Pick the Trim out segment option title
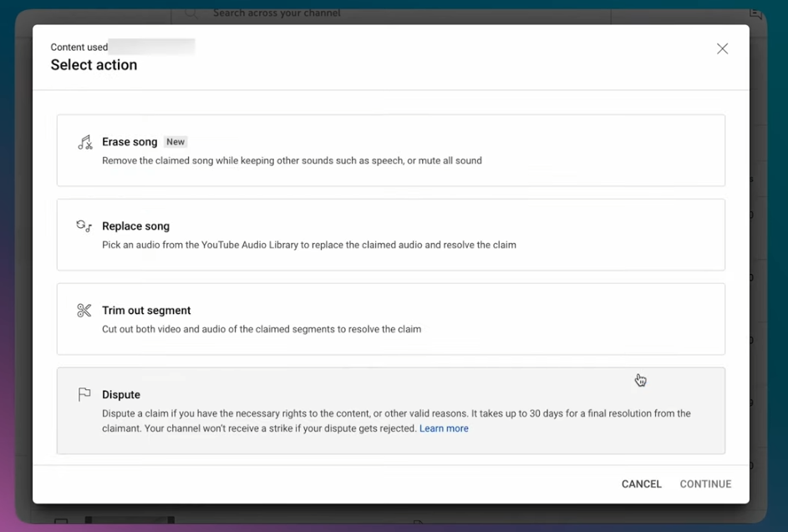788x532 pixels. [146, 311]
